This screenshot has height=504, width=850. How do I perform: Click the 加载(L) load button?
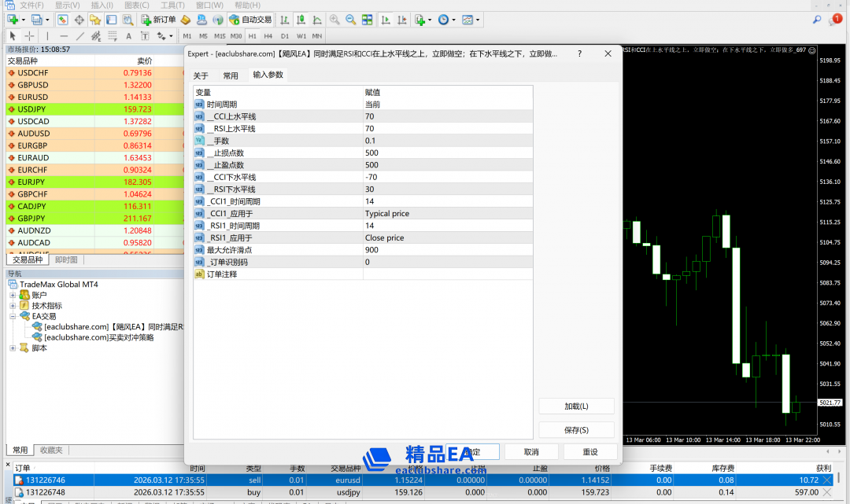pos(576,407)
